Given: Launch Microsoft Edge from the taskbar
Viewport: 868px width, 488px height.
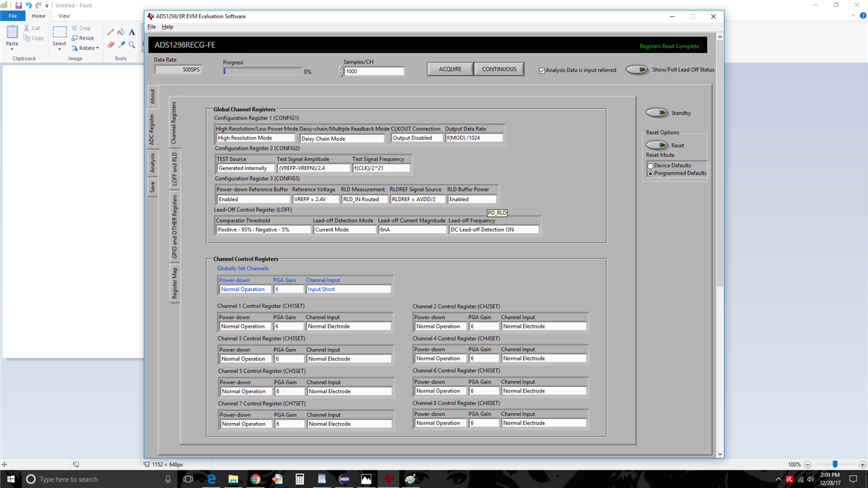Looking at the screenshot, I should coord(211,479).
